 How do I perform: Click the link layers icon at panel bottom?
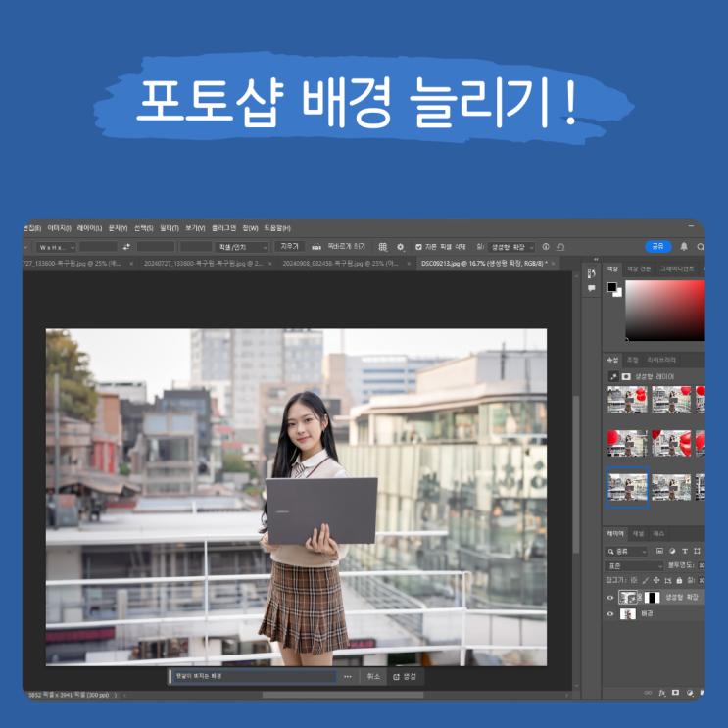648,693
